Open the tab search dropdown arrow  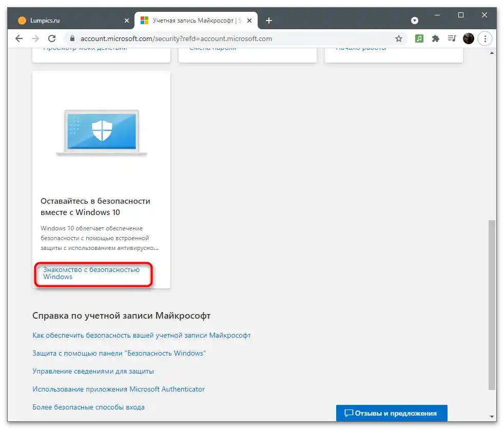pos(415,21)
